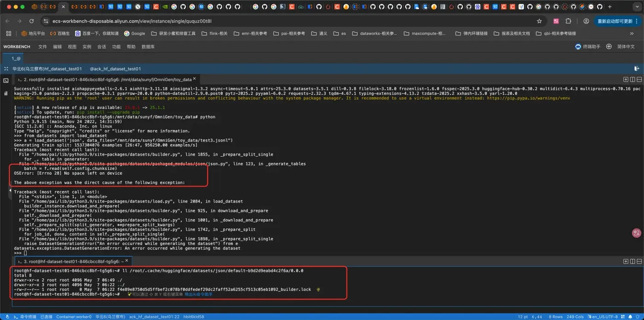This screenshot has width=644, height=320.
Task: Open the 编辑 menu
Action: click(57, 47)
